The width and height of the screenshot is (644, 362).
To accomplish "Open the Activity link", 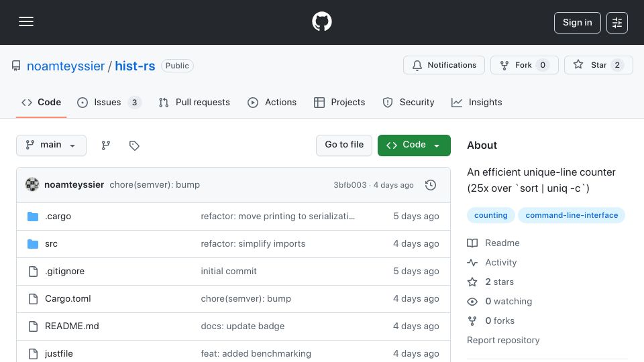I will [x=492, y=263].
